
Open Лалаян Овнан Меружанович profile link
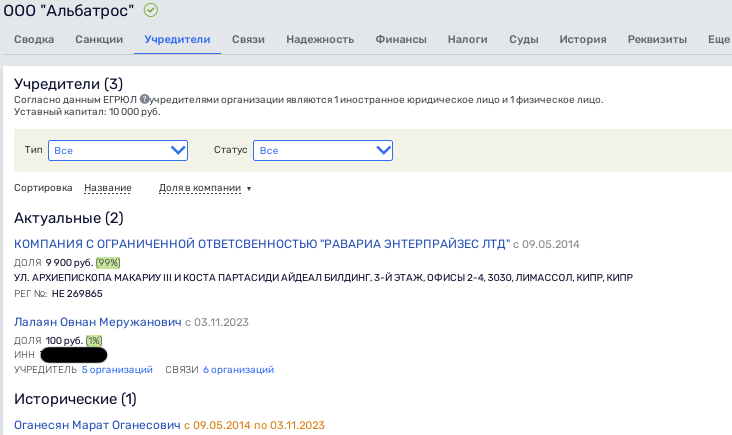click(98, 322)
